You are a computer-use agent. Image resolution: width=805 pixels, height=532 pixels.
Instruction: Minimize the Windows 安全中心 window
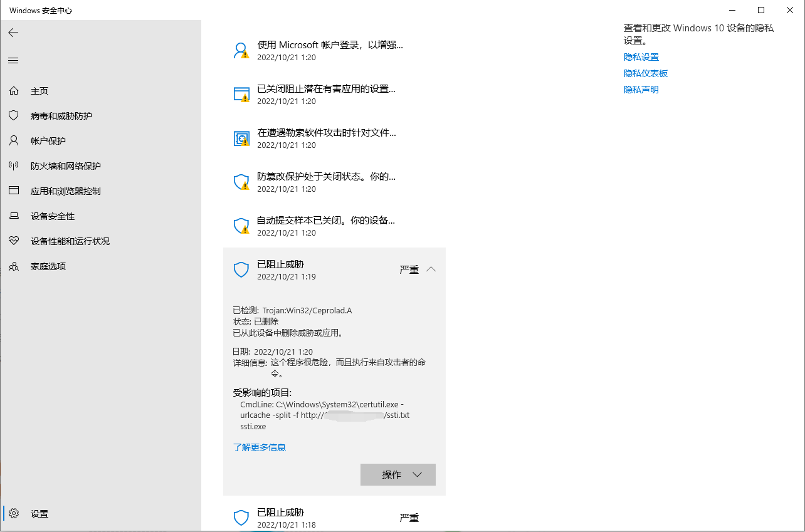coord(732,10)
